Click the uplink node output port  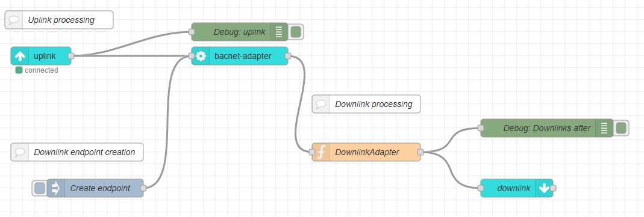[x=71, y=56]
